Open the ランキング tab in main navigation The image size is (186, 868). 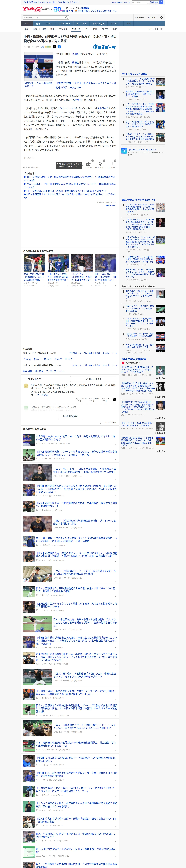pyautogui.click(x=115, y=24)
